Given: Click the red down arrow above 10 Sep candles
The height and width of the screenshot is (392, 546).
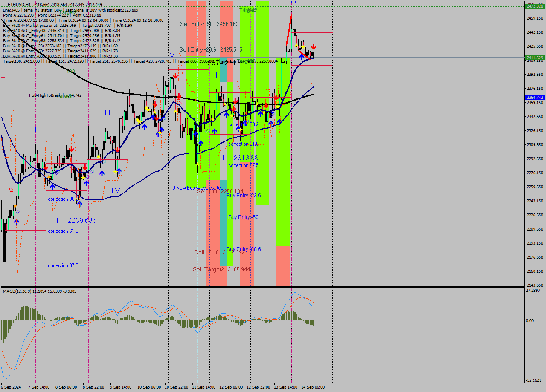Looking at the screenshot, I should (x=175, y=75).
